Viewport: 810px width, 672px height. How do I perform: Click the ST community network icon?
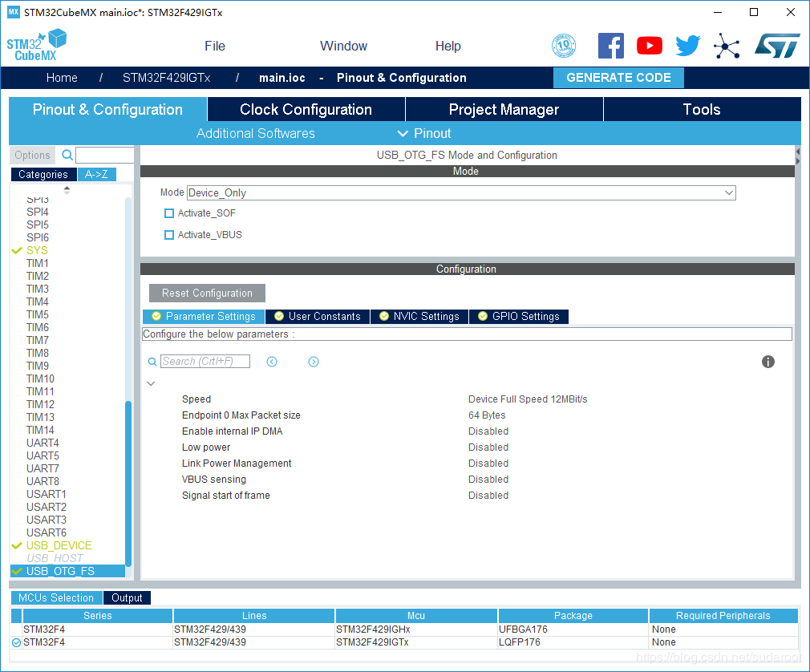coord(727,46)
